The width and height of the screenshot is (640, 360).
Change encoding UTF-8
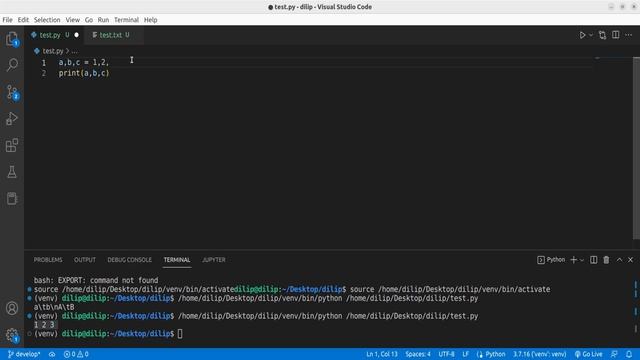[446, 354]
